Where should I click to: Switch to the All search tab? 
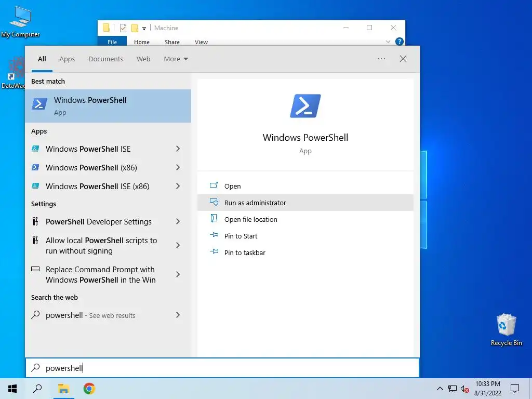tap(42, 59)
